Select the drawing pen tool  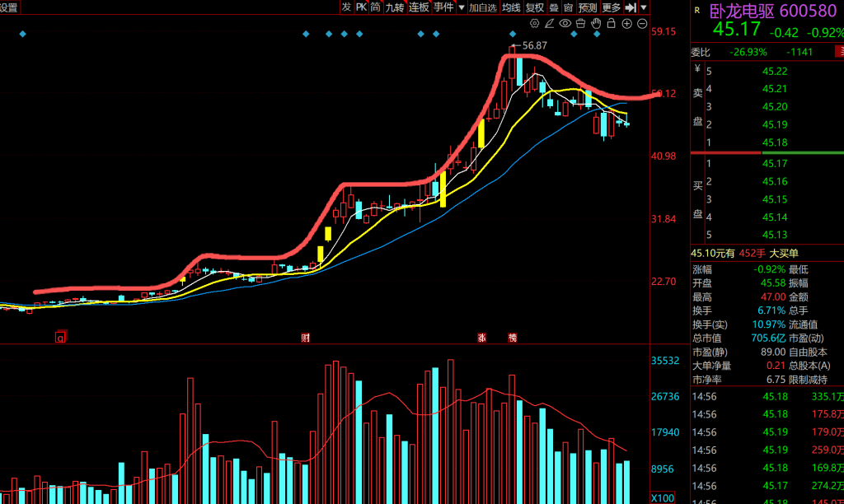tap(551, 23)
